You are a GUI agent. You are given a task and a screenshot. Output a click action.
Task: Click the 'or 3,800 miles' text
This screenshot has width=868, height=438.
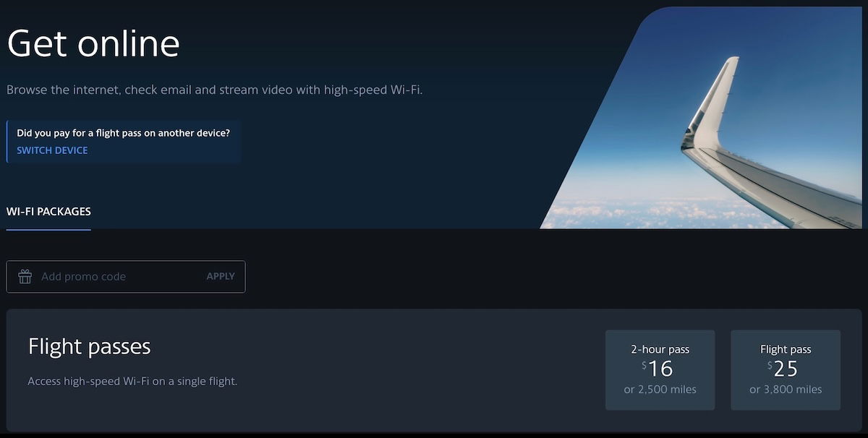(x=786, y=390)
